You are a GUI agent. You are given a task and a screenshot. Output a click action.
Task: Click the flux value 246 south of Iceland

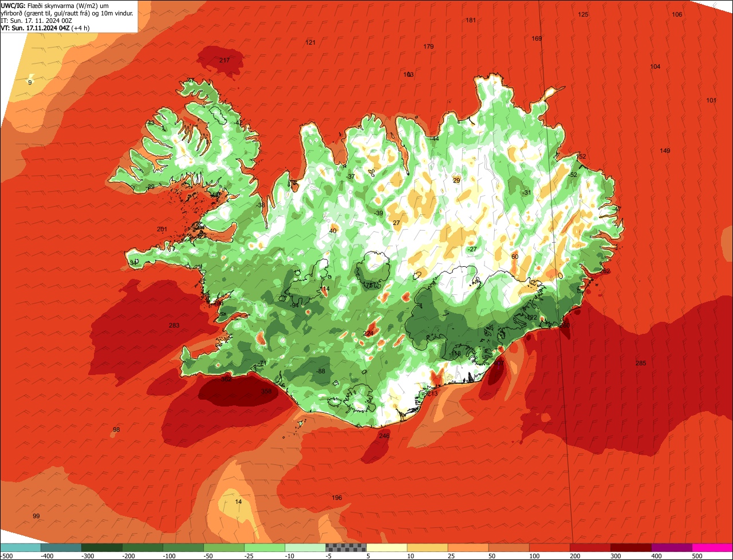coord(384,436)
